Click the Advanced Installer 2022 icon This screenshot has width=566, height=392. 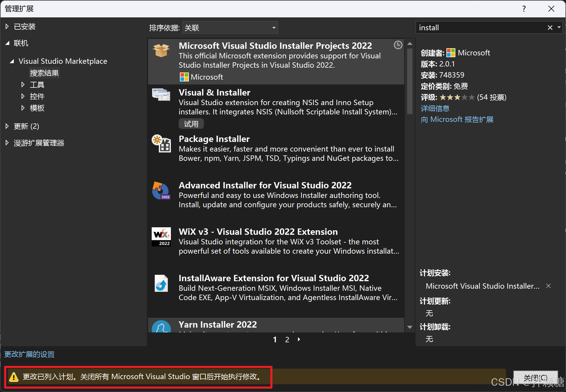[161, 190]
